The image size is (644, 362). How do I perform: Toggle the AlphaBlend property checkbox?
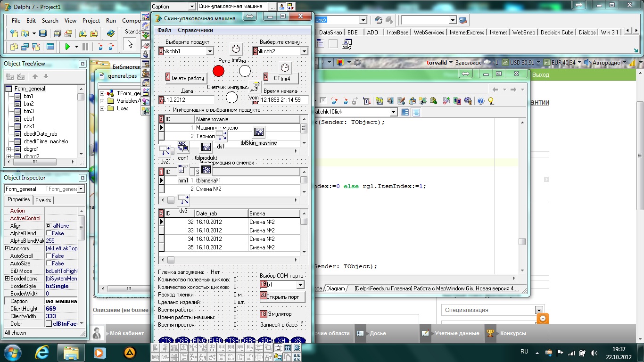tap(49, 233)
